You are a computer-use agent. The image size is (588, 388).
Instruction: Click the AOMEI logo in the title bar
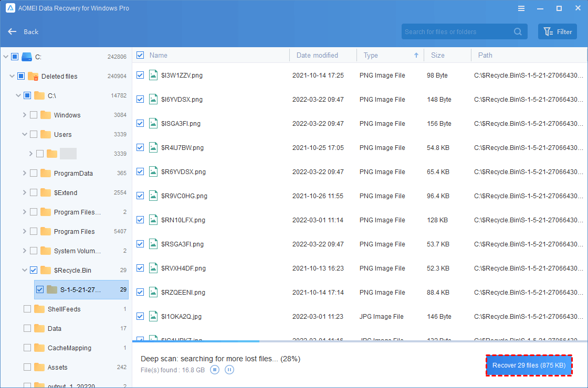pyautogui.click(x=10, y=8)
